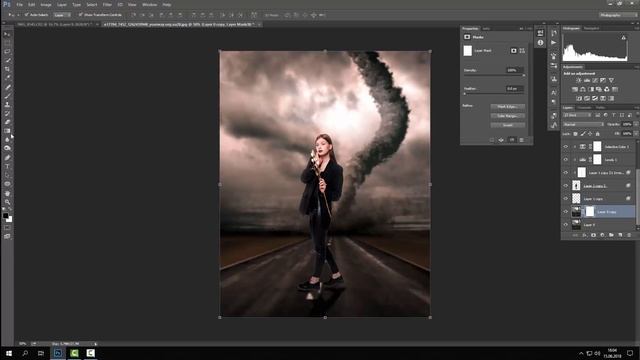Hide the Levels 1 layer
This screenshot has width=640, height=360.
coord(566,160)
